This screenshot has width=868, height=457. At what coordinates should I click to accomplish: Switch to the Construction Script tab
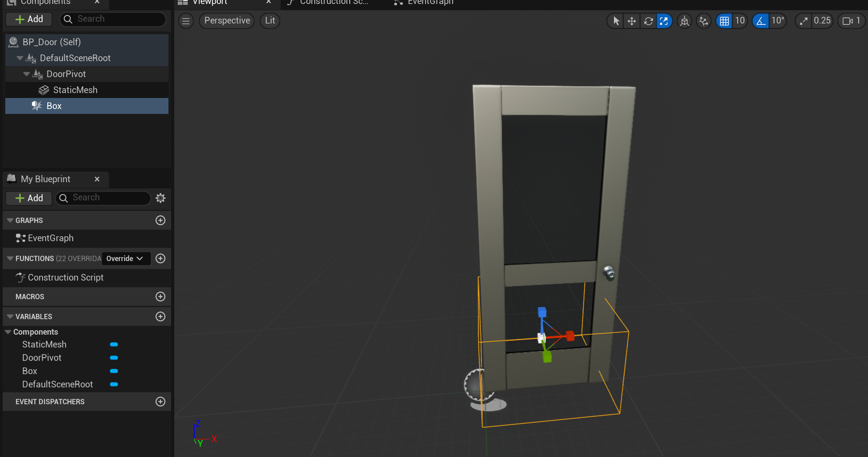pyautogui.click(x=334, y=2)
